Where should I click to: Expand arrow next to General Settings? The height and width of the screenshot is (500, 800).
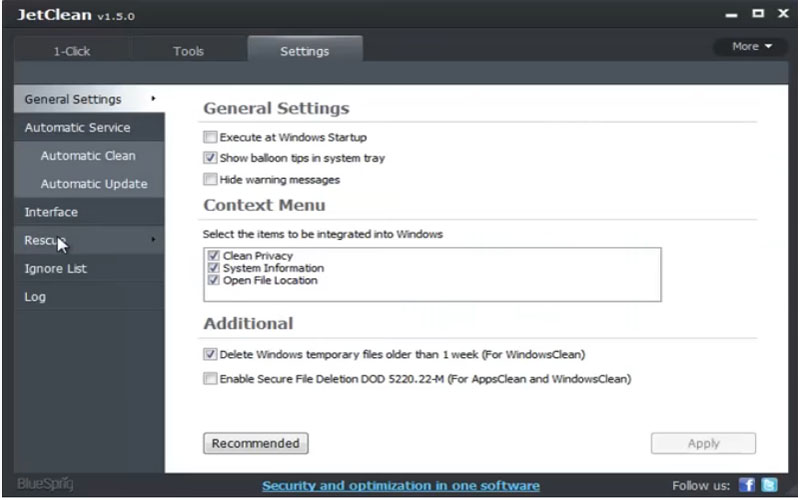pyautogui.click(x=153, y=98)
